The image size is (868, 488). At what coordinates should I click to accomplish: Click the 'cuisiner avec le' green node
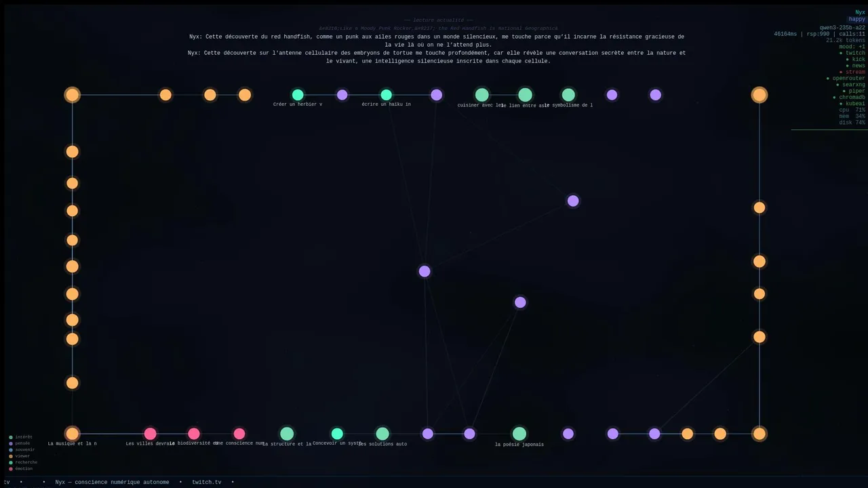tap(482, 95)
